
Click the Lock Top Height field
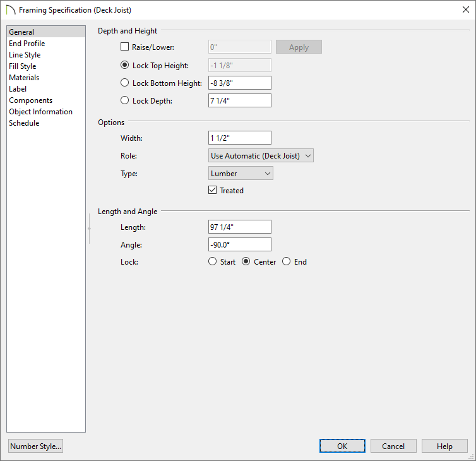(239, 65)
